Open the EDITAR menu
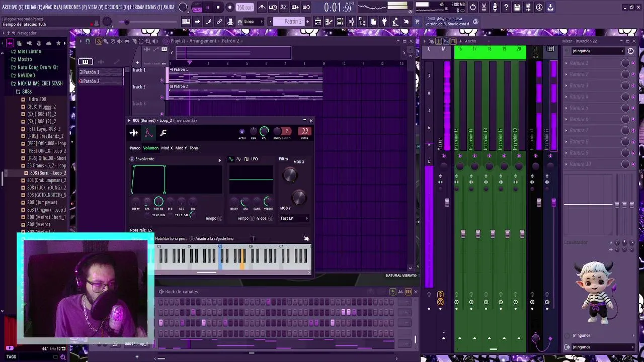 [33, 7]
